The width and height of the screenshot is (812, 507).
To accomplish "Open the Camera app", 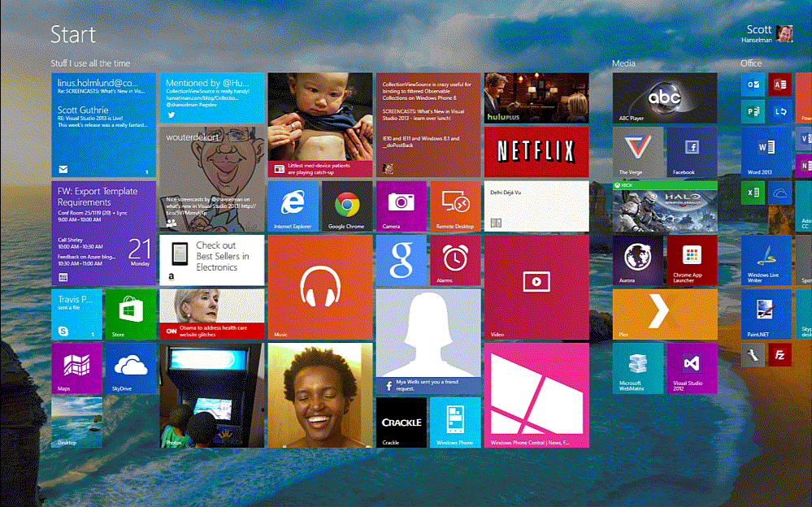I will pyautogui.click(x=401, y=206).
